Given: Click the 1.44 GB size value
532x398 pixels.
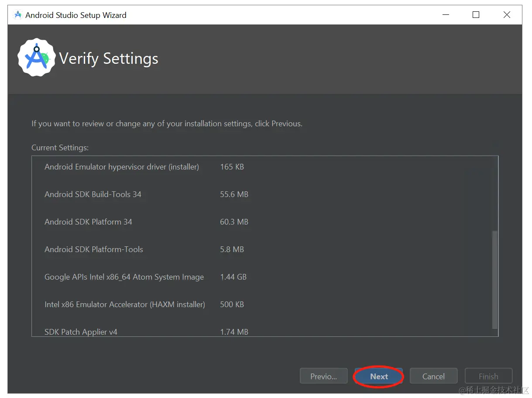Looking at the screenshot, I should [x=233, y=277].
